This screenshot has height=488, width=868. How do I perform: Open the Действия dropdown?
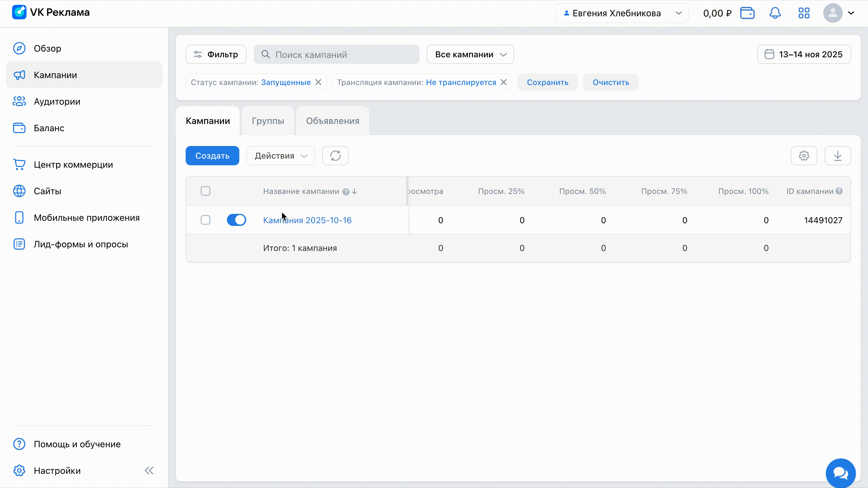pos(280,155)
